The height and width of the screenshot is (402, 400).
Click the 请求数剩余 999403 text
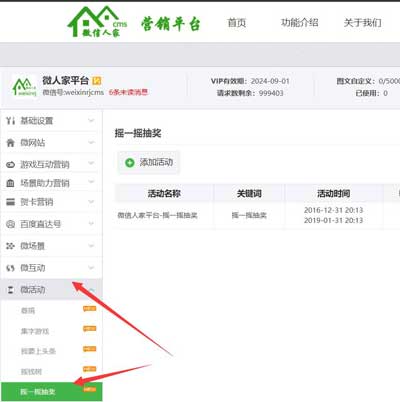[250, 93]
